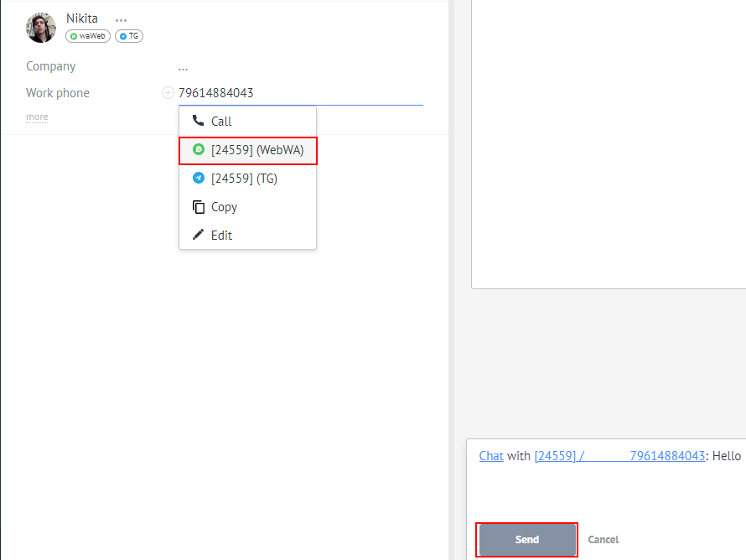Viewport: 746px width, 560px height.
Task: Choose Call from the phone menu
Action: click(x=247, y=122)
